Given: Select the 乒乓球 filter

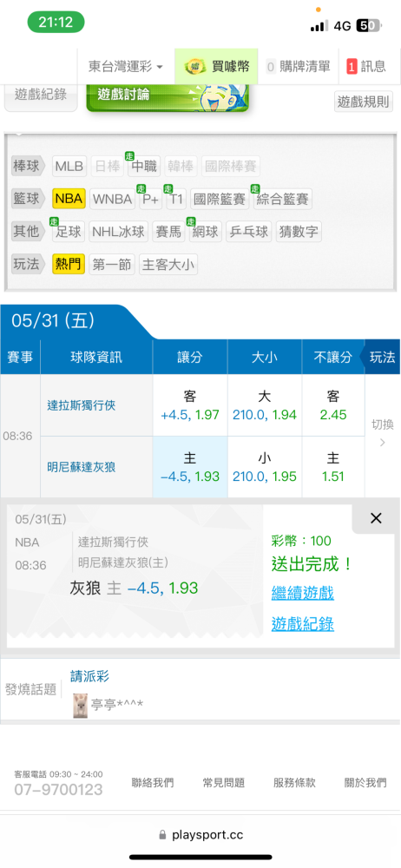Looking at the screenshot, I should tap(249, 232).
